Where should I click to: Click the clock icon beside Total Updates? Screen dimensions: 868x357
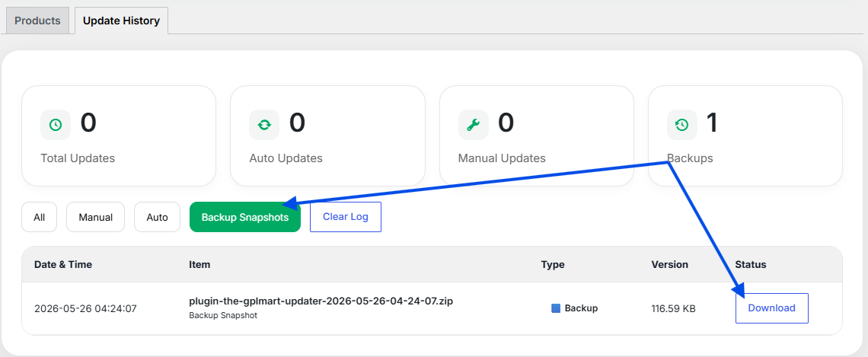coord(56,125)
